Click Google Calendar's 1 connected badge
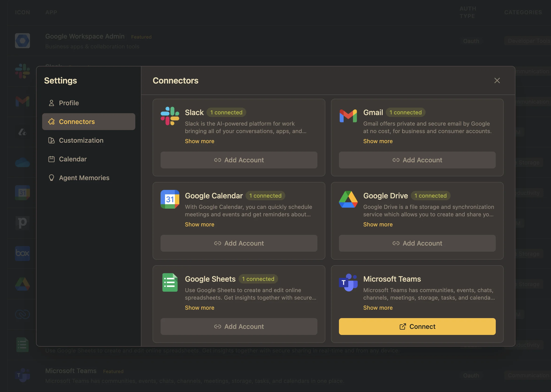This screenshot has height=392, width=551. pyautogui.click(x=265, y=196)
